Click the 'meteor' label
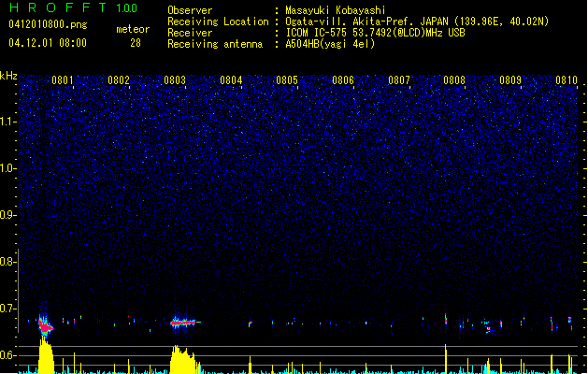The height and width of the screenshot is (374, 588). [133, 29]
